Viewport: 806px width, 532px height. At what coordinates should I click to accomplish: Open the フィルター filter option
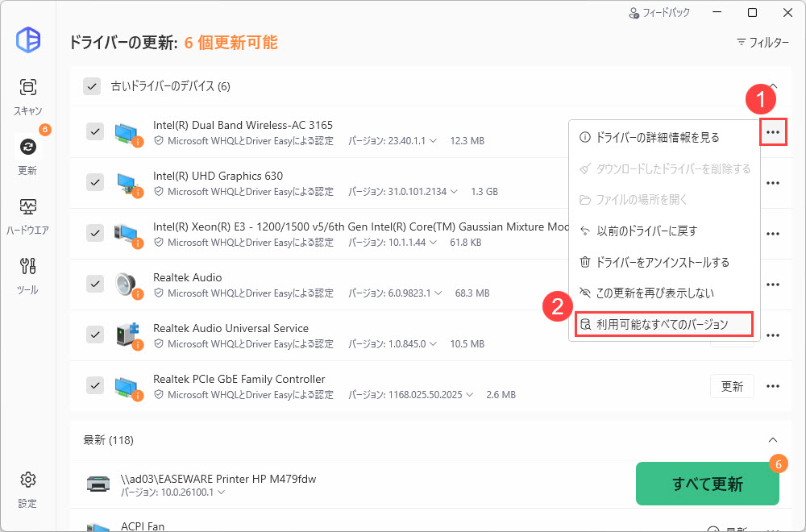[762, 42]
